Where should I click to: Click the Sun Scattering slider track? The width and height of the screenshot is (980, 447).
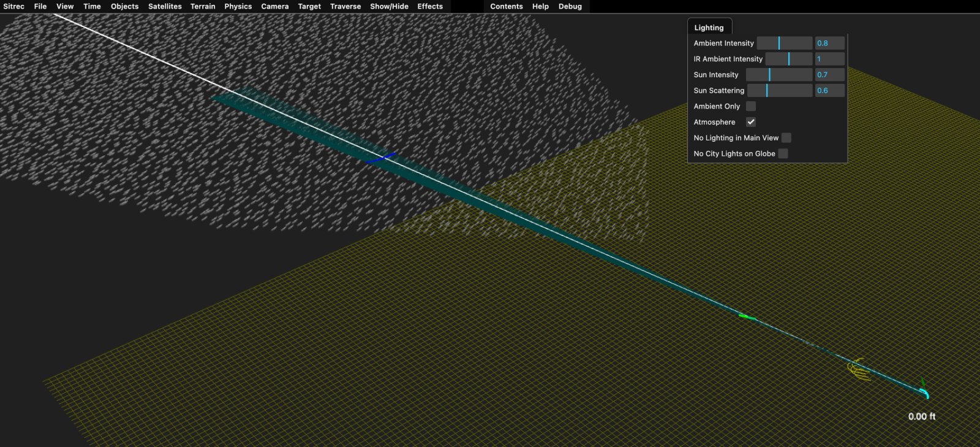(x=779, y=91)
